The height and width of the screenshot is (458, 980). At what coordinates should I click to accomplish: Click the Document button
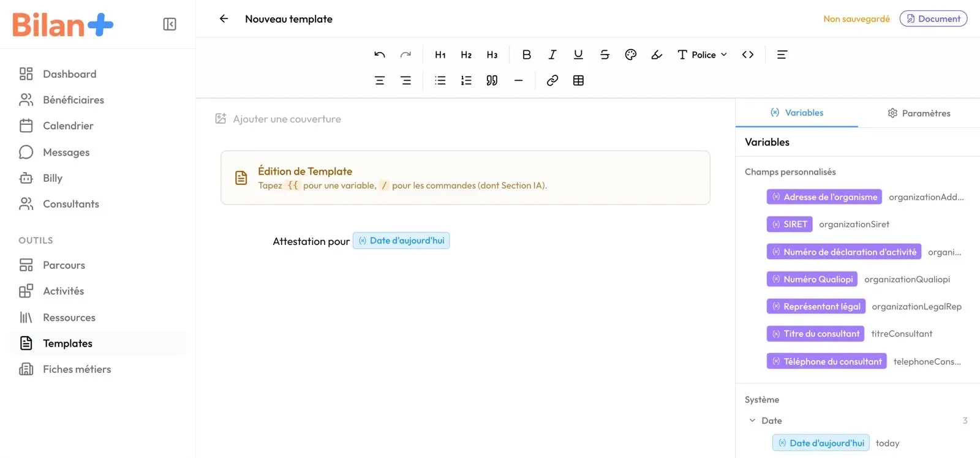933,18
